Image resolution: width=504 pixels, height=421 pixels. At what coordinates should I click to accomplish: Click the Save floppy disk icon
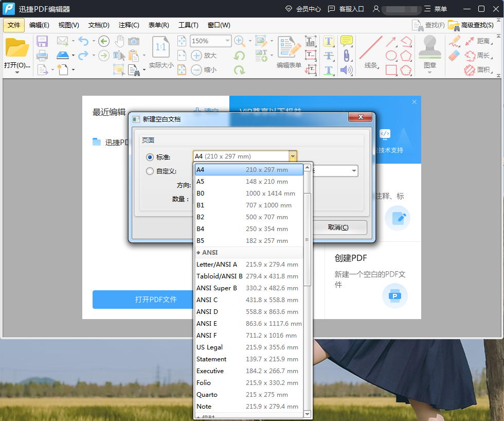(42, 41)
